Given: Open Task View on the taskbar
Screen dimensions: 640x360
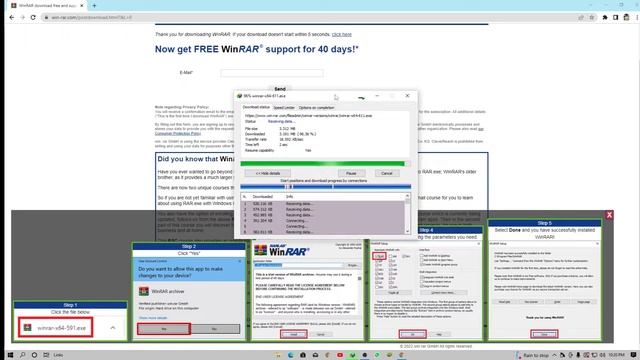Looking at the screenshot, I should [46, 355].
